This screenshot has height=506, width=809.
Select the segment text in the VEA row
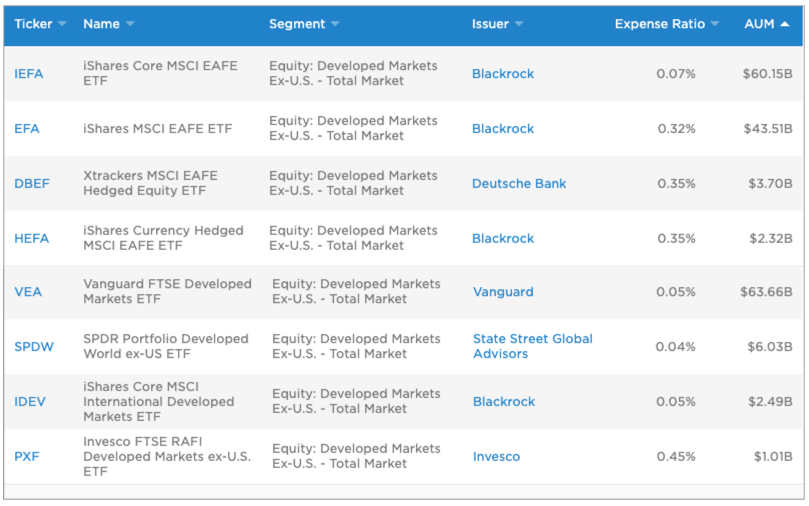tap(357, 291)
